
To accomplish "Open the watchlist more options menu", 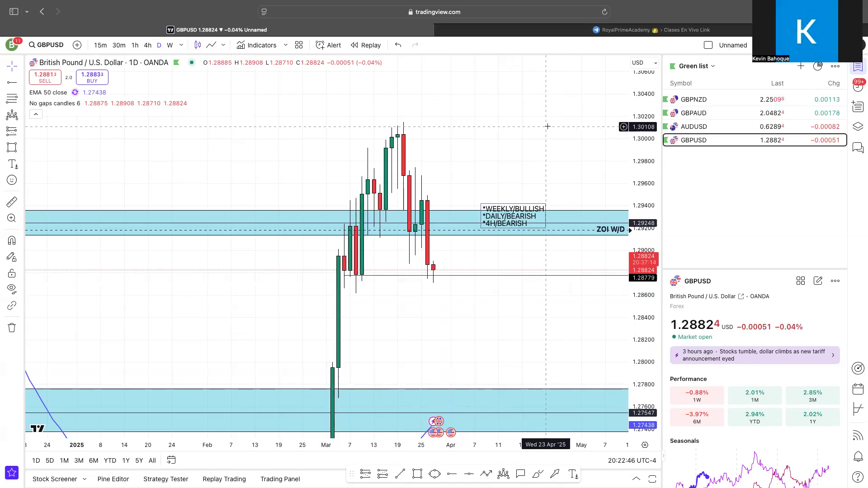I will pyautogui.click(x=835, y=66).
